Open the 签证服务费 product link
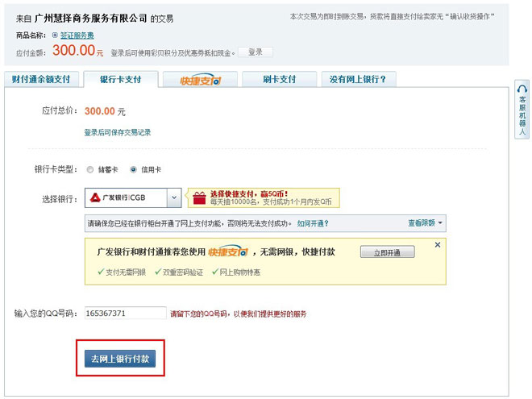The width and height of the screenshot is (532, 399). pos(77,35)
